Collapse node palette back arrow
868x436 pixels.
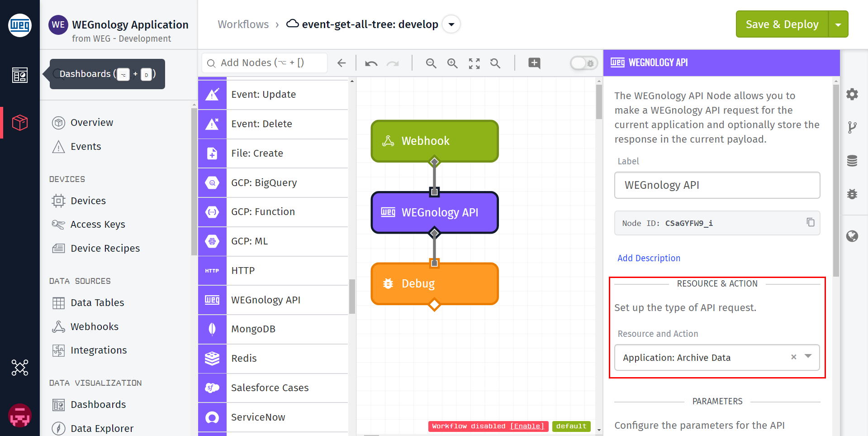point(342,63)
